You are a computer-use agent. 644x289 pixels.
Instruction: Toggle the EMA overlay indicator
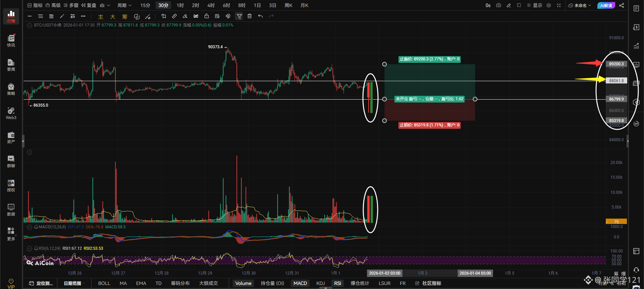(x=141, y=283)
